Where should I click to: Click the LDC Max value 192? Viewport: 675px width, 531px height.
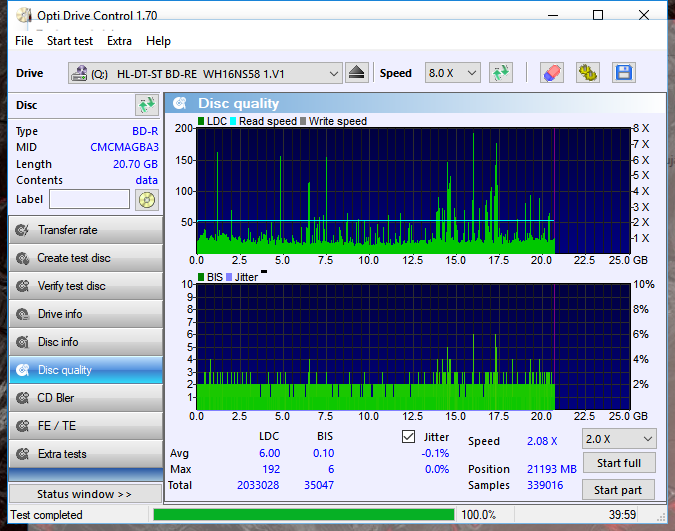(x=271, y=469)
